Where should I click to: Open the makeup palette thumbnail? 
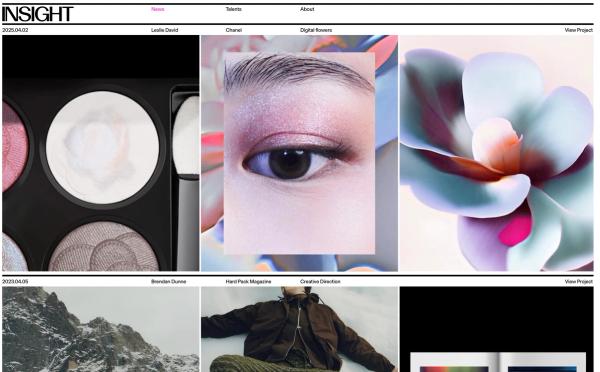[x=101, y=153]
